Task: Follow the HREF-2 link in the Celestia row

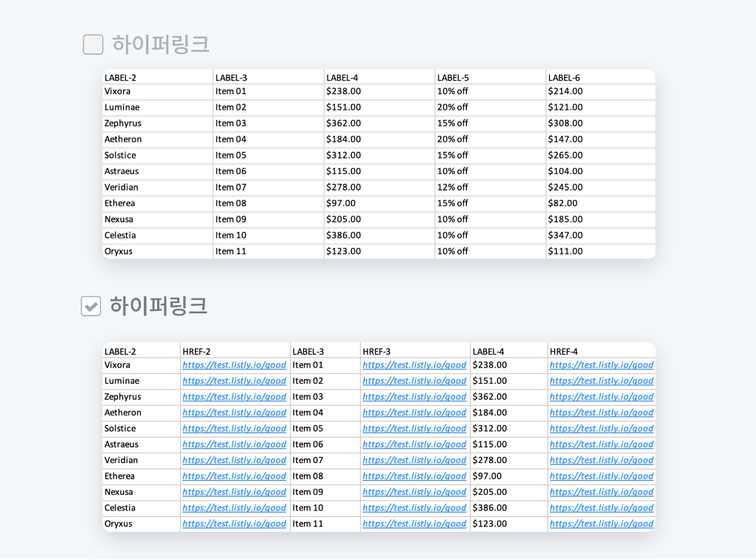Action: coord(234,508)
